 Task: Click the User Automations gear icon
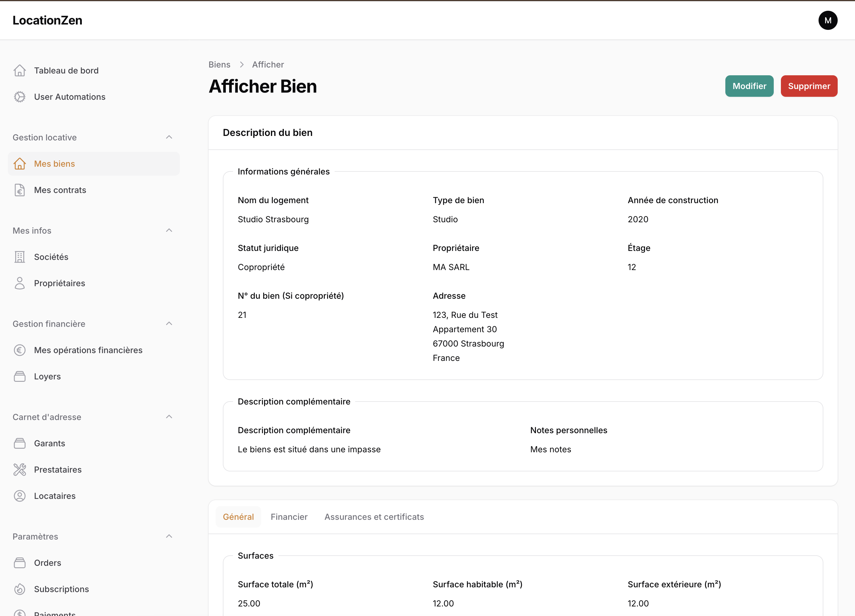click(20, 97)
